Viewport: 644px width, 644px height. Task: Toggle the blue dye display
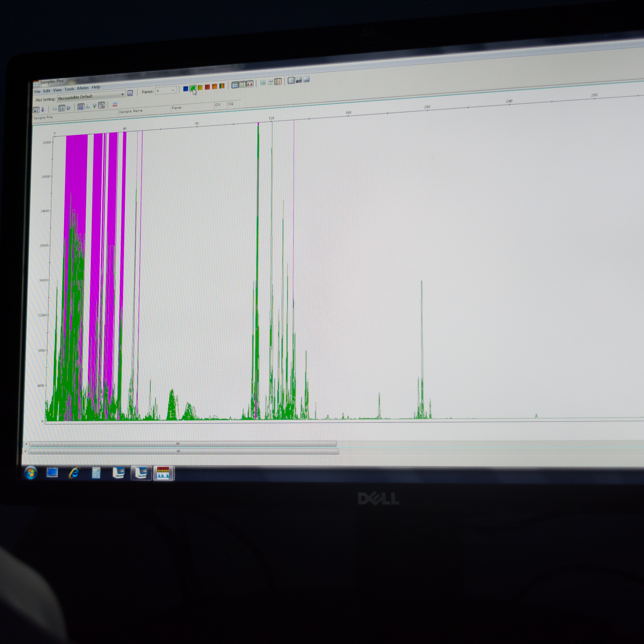tap(186, 89)
